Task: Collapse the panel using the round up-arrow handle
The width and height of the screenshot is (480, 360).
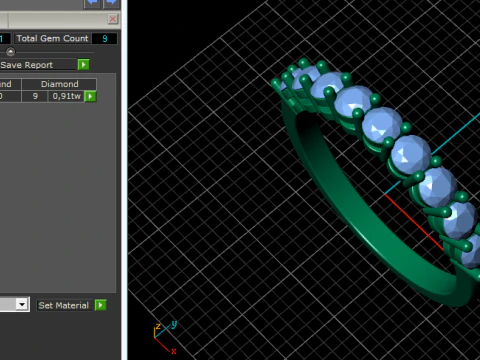Action: (10, 52)
